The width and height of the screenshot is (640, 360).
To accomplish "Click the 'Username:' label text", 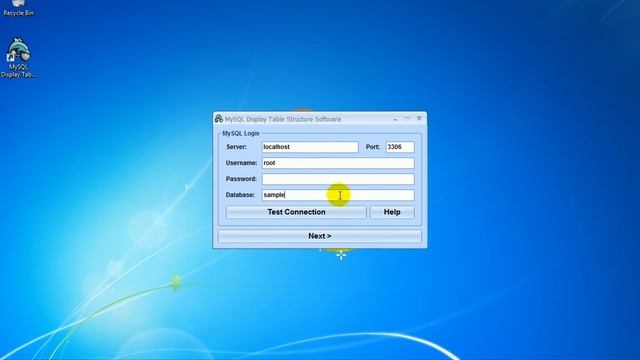I will 242,162.
